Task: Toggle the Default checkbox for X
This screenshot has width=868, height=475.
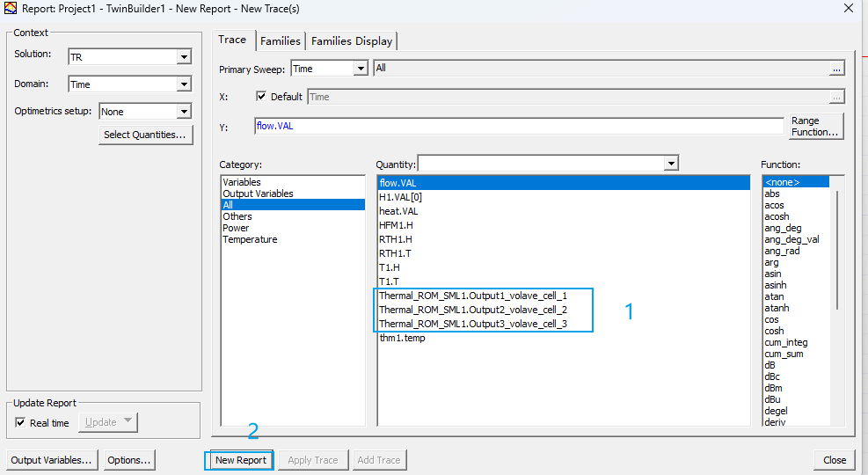Action: click(261, 97)
